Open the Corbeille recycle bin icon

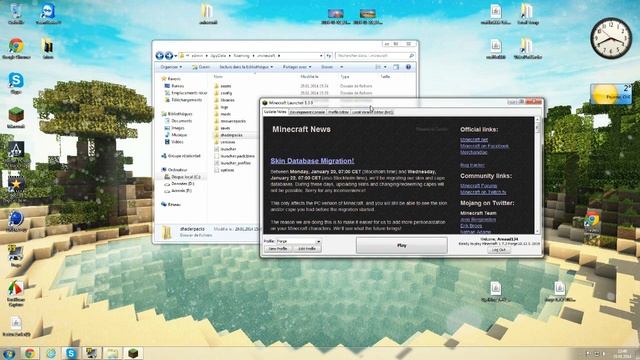(x=16, y=14)
